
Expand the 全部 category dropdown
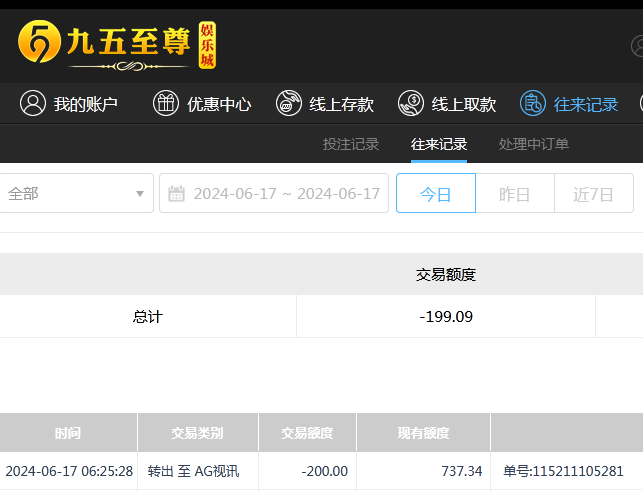[x=76, y=193]
